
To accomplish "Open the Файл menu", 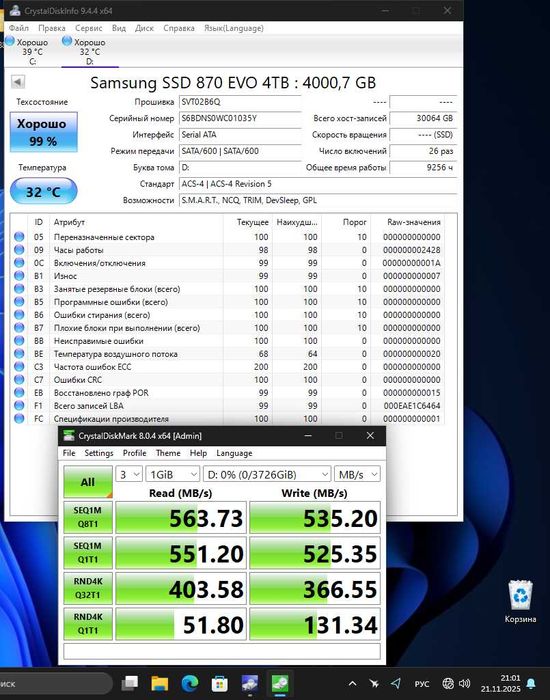I will 19,28.
